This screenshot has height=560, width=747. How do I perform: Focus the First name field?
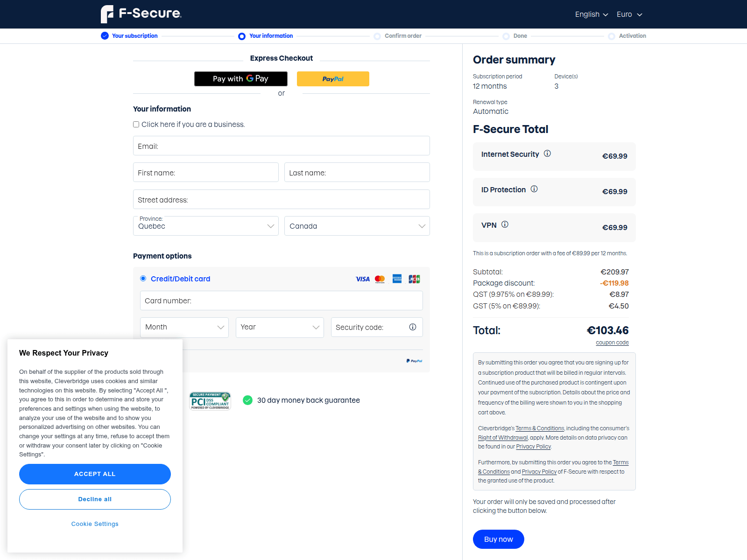tap(206, 172)
